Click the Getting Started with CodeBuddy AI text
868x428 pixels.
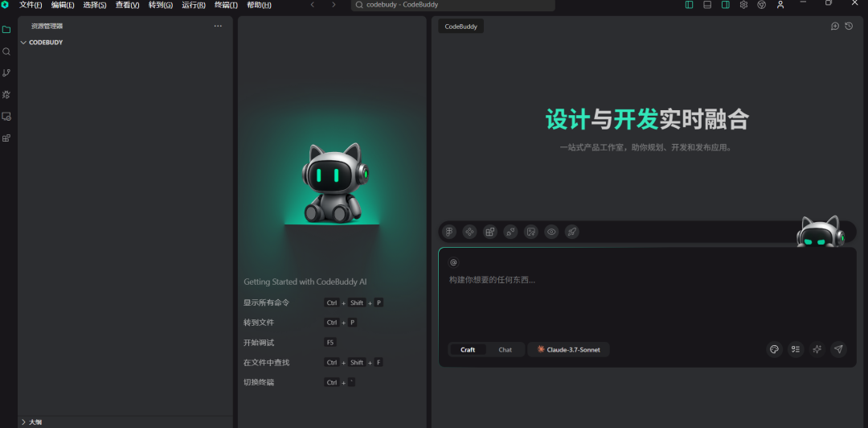tap(305, 282)
